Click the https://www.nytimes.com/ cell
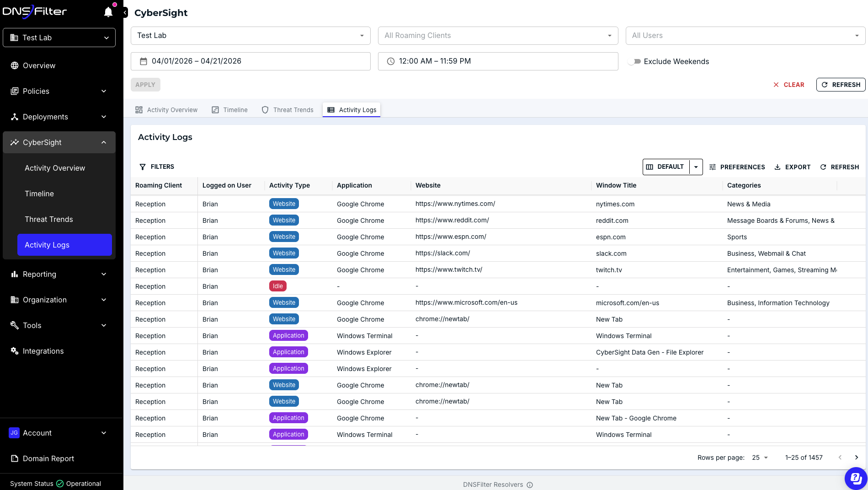868x490 pixels. click(x=455, y=204)
